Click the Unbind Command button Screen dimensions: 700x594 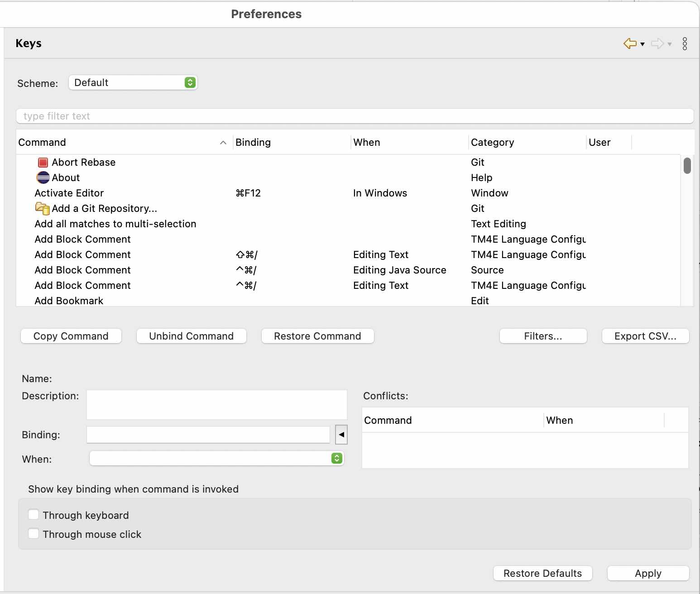point(191,336)
